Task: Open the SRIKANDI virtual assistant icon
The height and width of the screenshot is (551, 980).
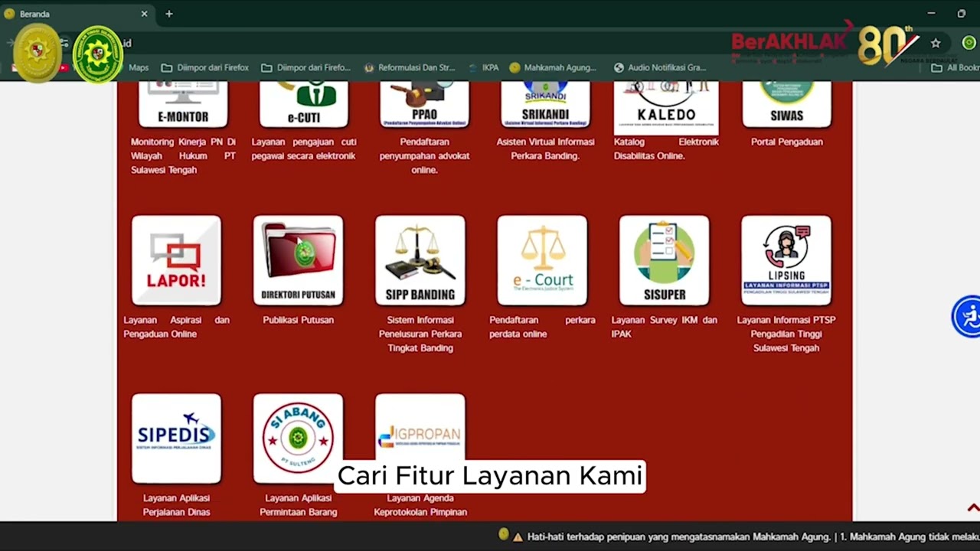Action: pyautogui.click(x=545, y=103)
